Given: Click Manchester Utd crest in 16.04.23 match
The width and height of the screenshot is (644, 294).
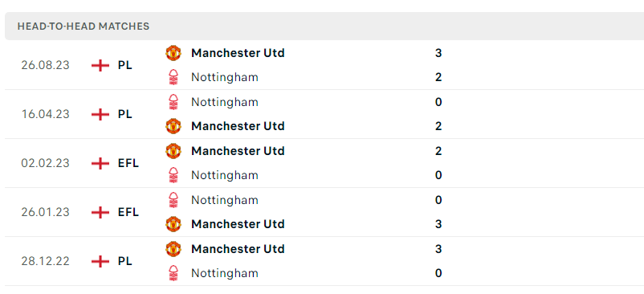Looking at the screenshot, I should [173, 126].
